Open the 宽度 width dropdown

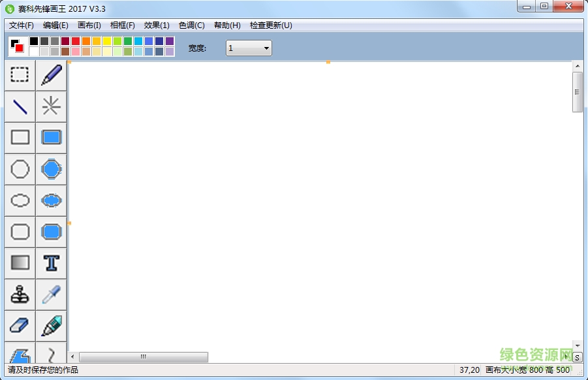pyautogui.click(x=249, y=48)
